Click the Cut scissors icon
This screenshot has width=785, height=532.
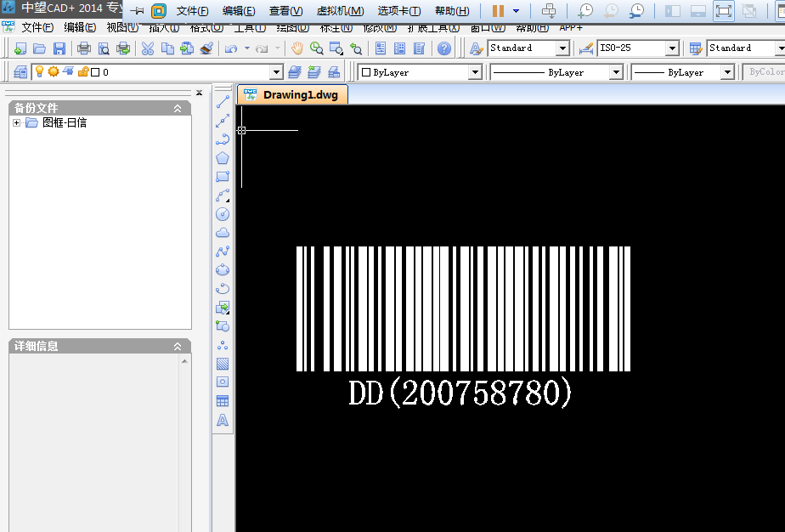[147, 48]
